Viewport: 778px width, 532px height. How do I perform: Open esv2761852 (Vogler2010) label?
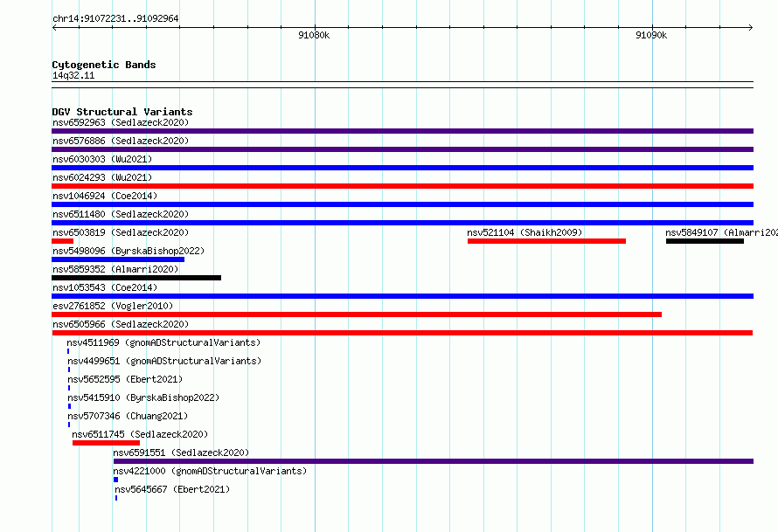[113, 306]
